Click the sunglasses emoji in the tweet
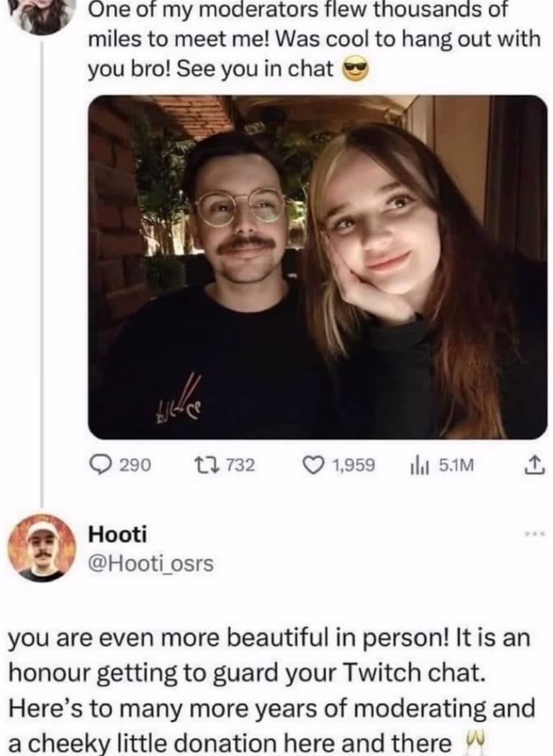Screen dimensions: 553x756 click(355, 69)
